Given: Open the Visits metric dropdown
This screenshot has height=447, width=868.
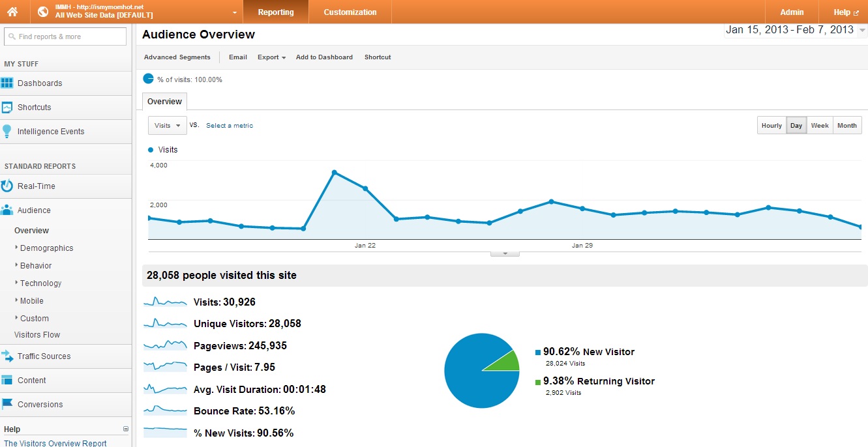Looking at the screenshot, I should point(168,126).
